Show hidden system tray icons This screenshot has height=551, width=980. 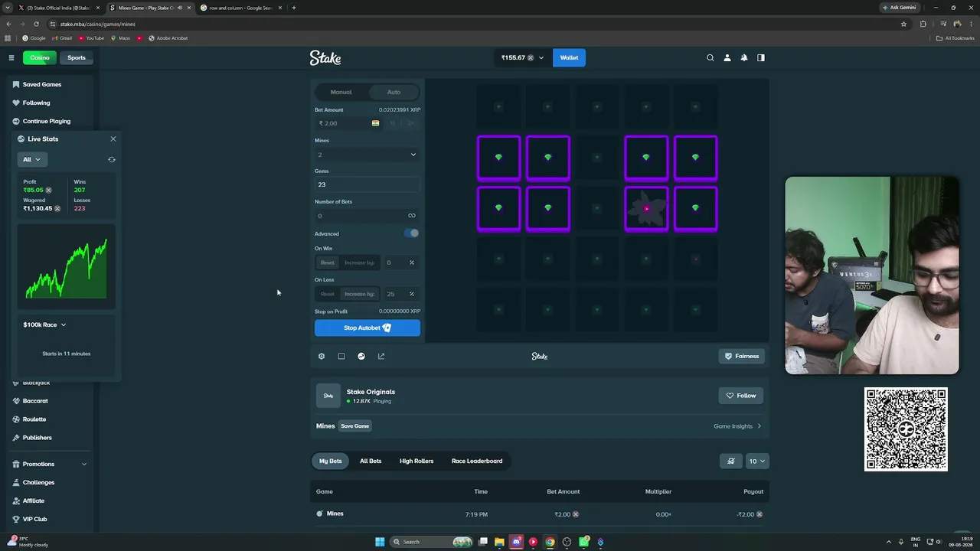[889, 542]
